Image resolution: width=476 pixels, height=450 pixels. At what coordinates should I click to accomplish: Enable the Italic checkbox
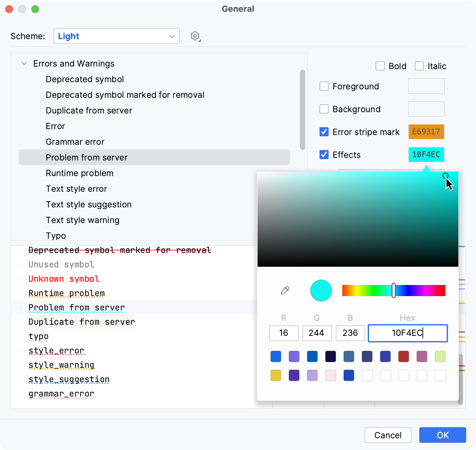[x=419, y=66]
